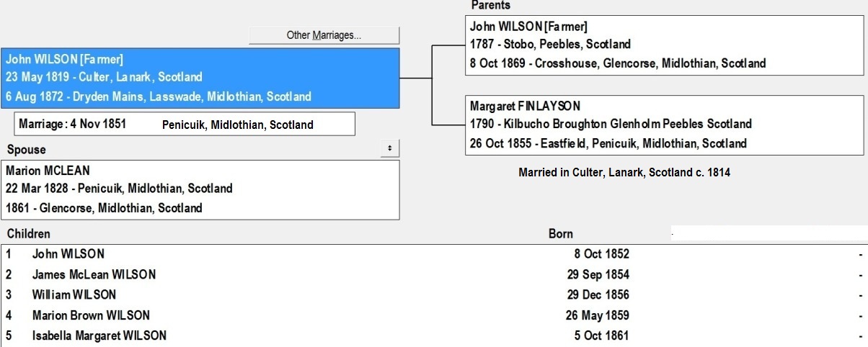Click the Children column header
Viewport: 868px width, 347px height.
click(x=29, y=234)
